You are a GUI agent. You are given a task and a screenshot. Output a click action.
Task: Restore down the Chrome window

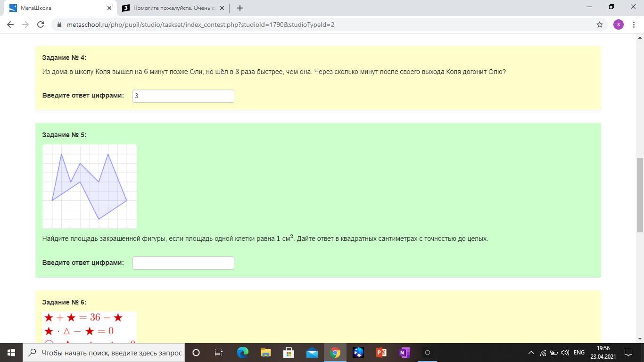tap(611, 7)
